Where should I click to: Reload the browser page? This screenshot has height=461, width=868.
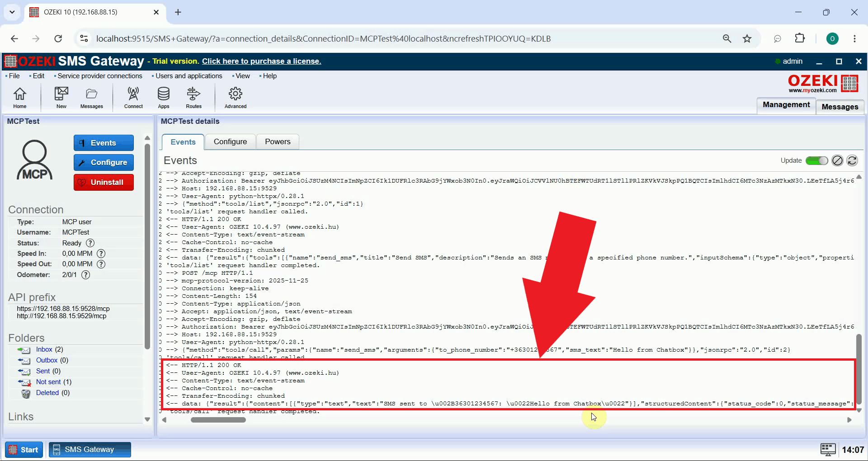(58, 39)
